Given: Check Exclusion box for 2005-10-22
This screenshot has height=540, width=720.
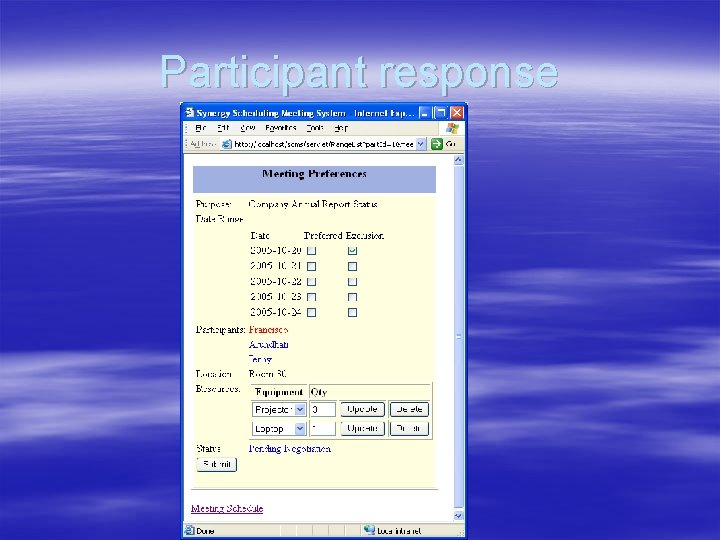Looking at the screenshot, I should click(x=352, y=281).
